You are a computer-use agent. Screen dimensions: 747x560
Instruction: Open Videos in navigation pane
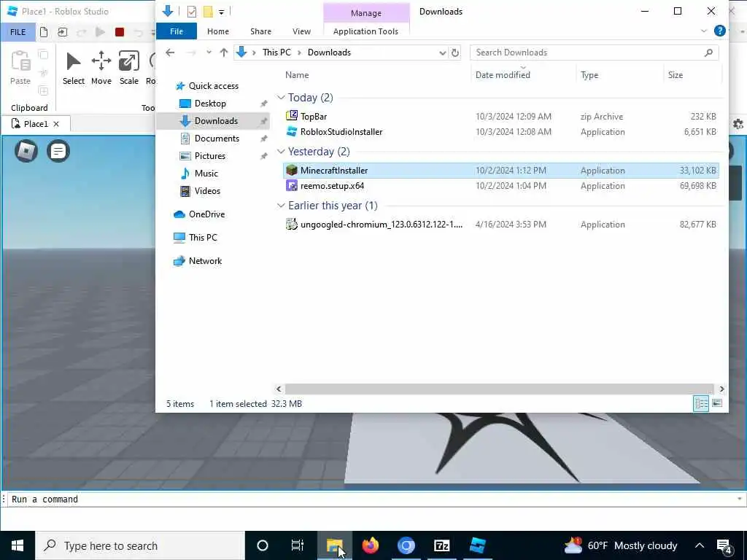tap(207, 191)
